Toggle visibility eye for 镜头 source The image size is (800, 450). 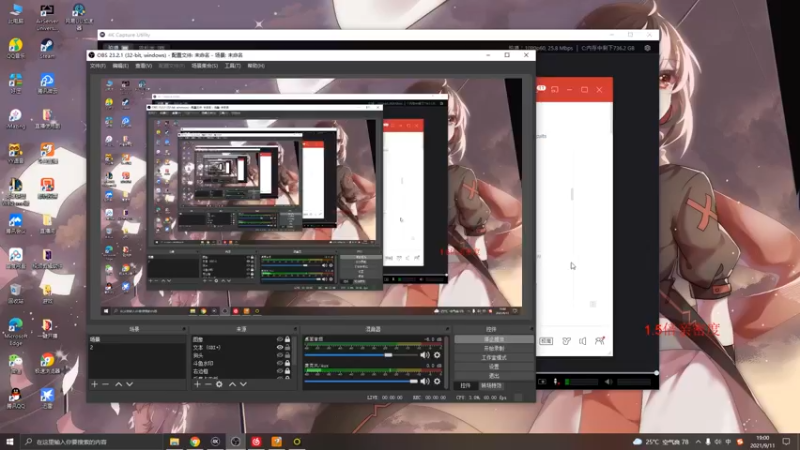coord(280,356)
